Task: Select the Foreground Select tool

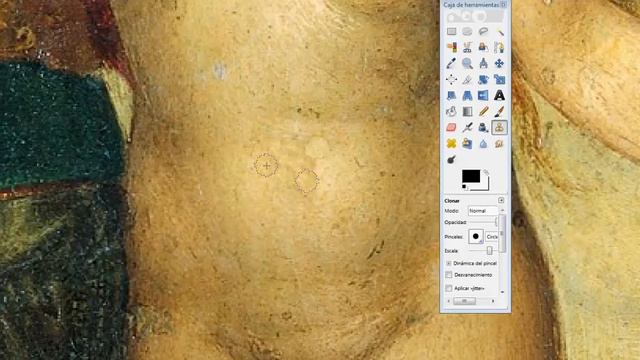Action: pyautogui.click(x=483, y=48)
